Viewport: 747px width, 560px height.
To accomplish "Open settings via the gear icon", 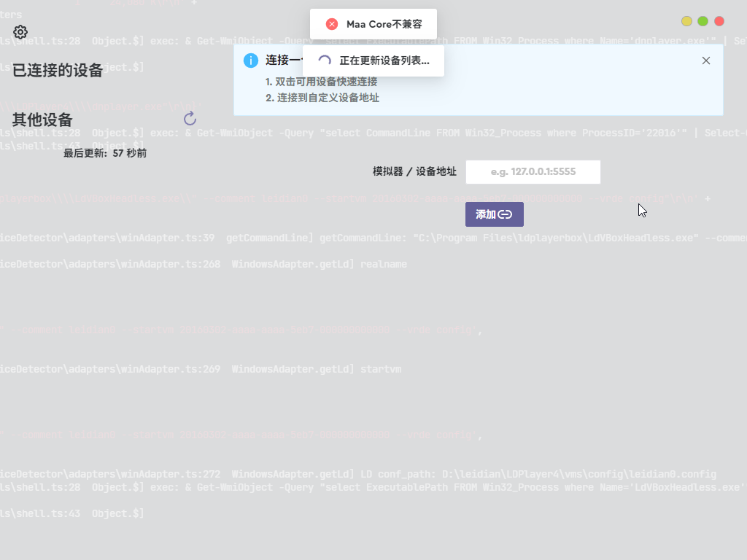I will [x=20, y=32].
